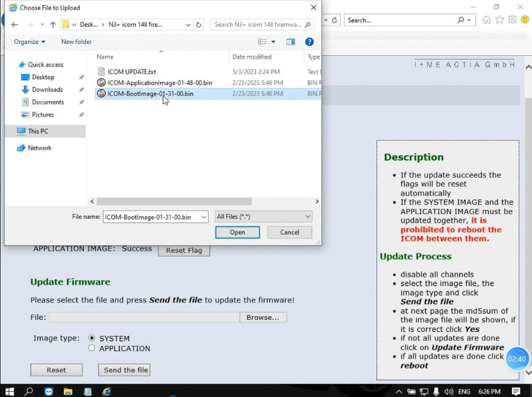Click the horizontal scrollbar thumb
Image resolution: width=532 pixels, height=397 pixels.
coord(174,201)
